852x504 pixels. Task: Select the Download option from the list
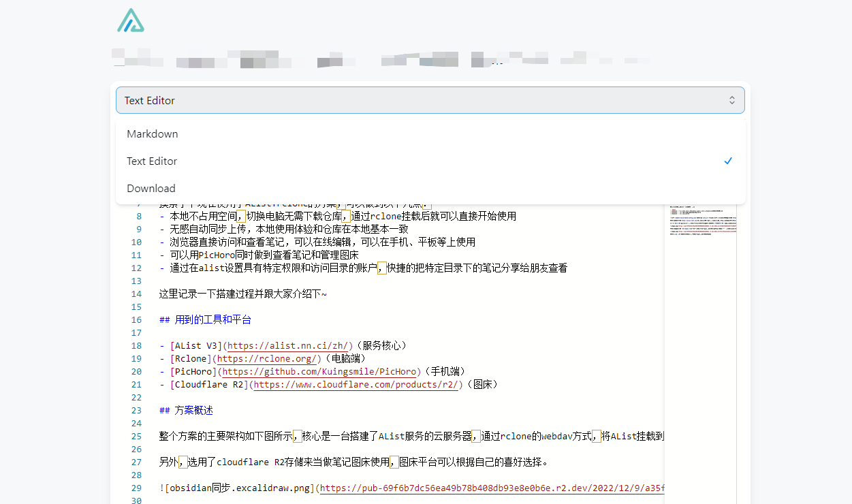tap(151, 188)
